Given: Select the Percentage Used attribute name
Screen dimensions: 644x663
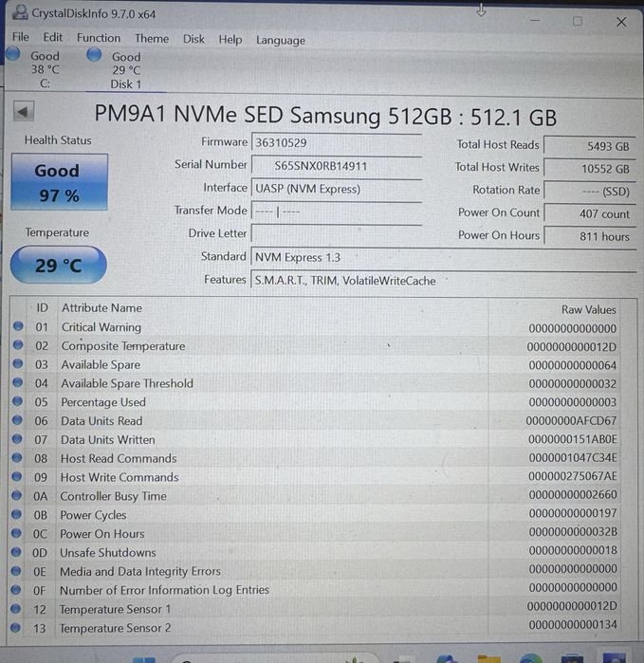Looking at the screenshot, I should pyautogui.click(x=103, y=402).
